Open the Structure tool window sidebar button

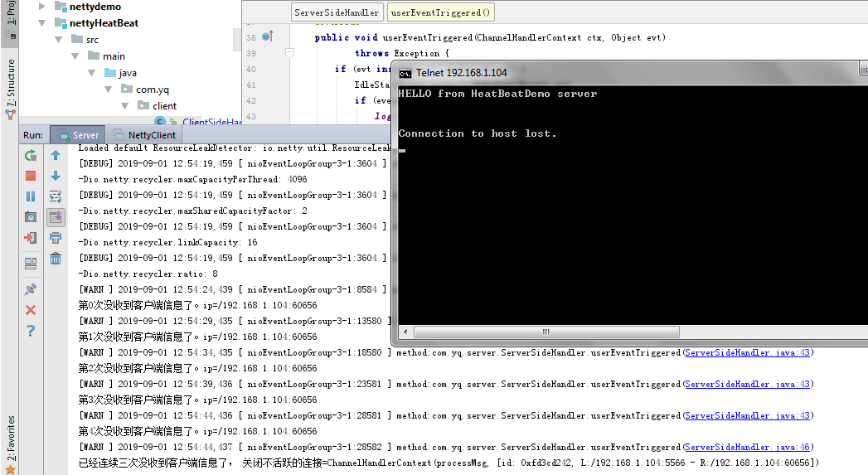(10, 89)
